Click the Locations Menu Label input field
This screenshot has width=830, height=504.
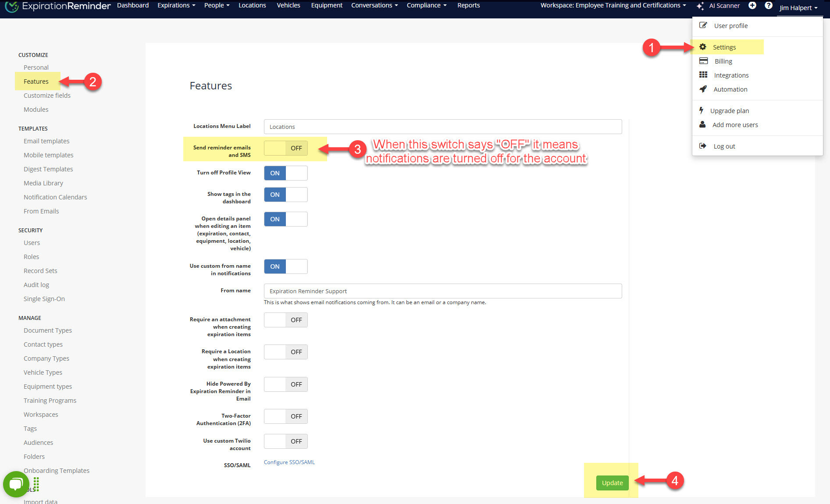click(x=443, y=127)
